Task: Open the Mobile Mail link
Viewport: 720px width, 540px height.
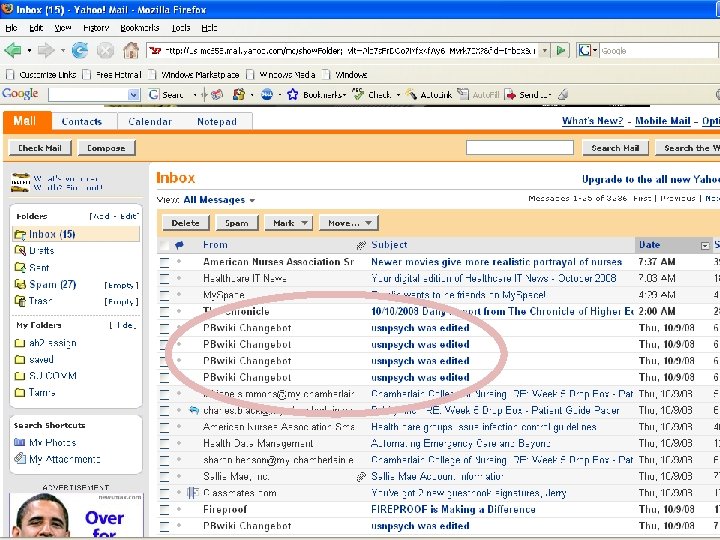Action: [x=663, y=121]
